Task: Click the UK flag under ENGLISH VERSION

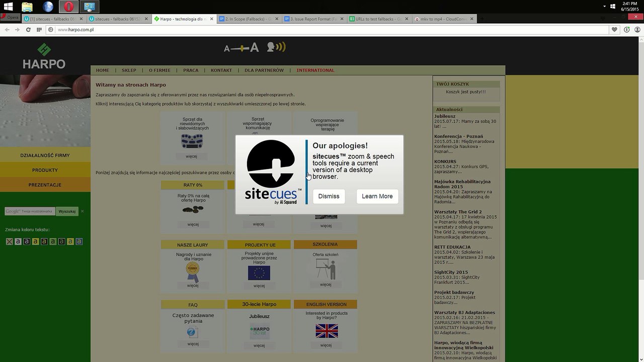Action: 327,331
